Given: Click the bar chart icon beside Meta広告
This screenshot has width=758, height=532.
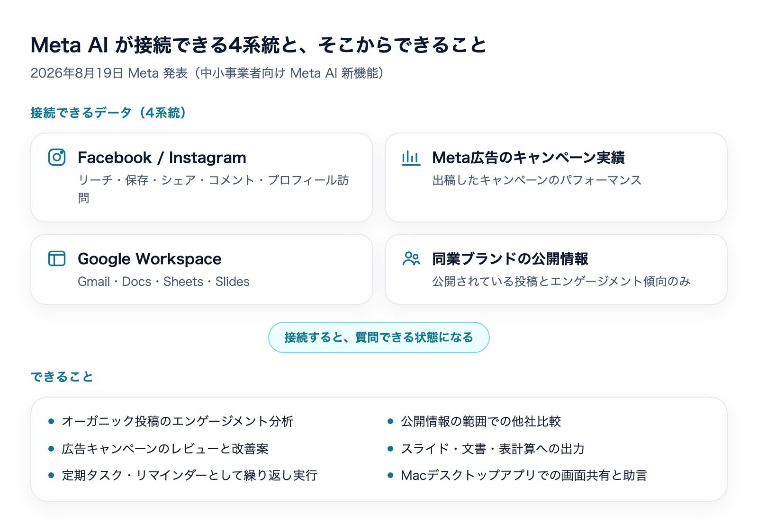Looking at the screenshot, I should point(411,157).
